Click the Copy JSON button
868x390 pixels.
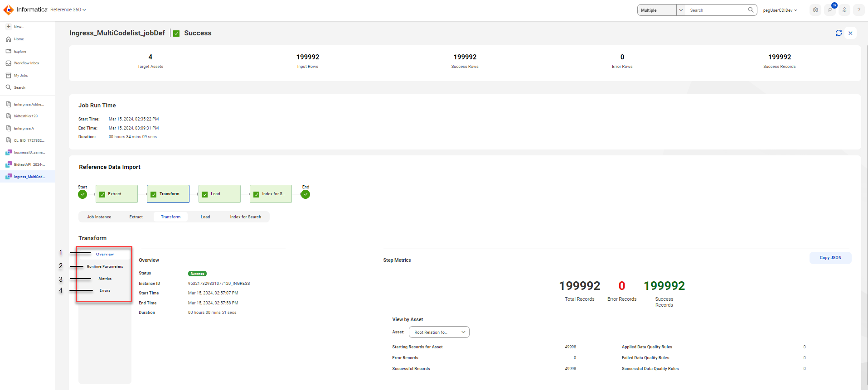tap(830, 258)
